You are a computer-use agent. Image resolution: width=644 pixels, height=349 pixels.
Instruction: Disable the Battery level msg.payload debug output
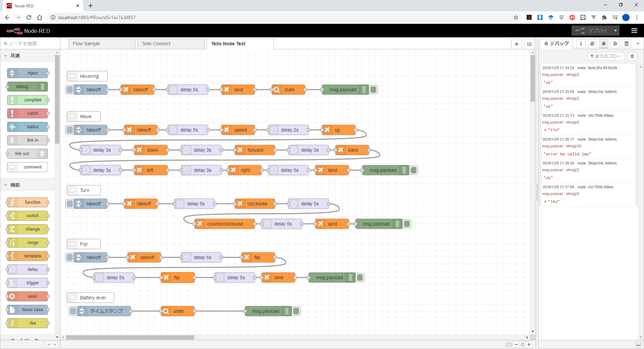296,311
